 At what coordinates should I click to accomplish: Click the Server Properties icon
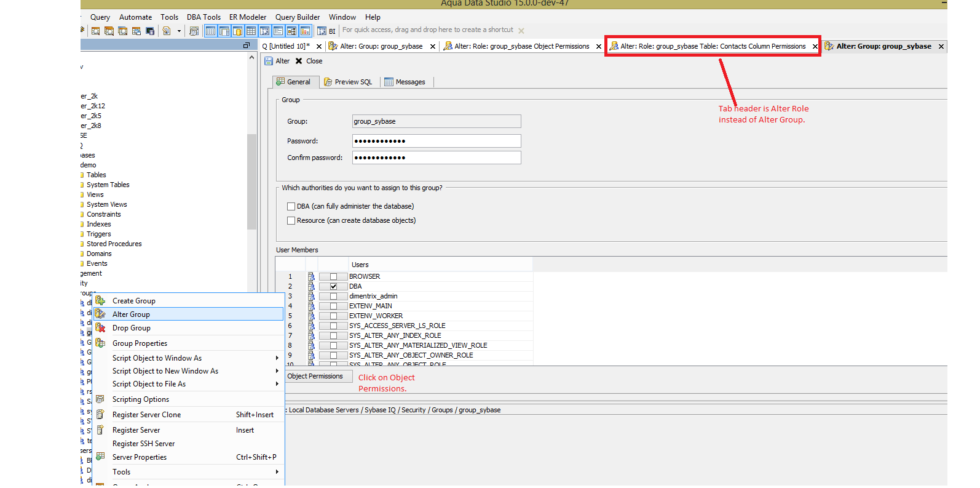pos(100,457)
